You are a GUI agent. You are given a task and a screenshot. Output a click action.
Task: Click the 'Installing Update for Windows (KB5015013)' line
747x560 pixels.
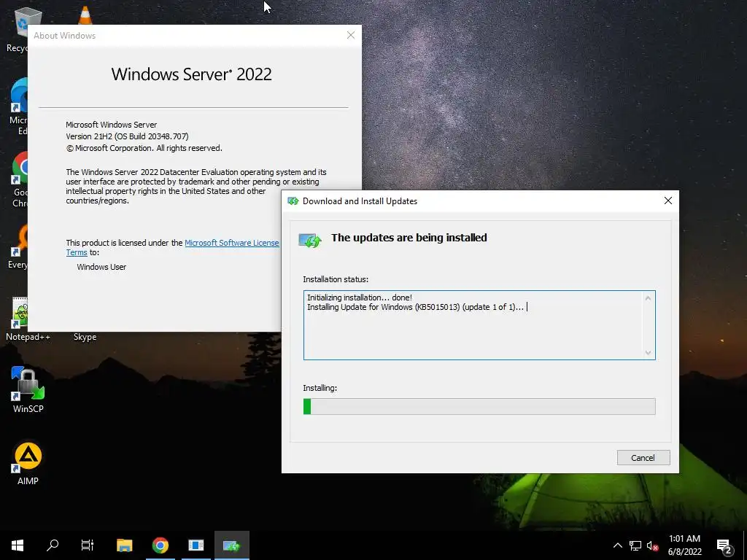click(415, 307)
